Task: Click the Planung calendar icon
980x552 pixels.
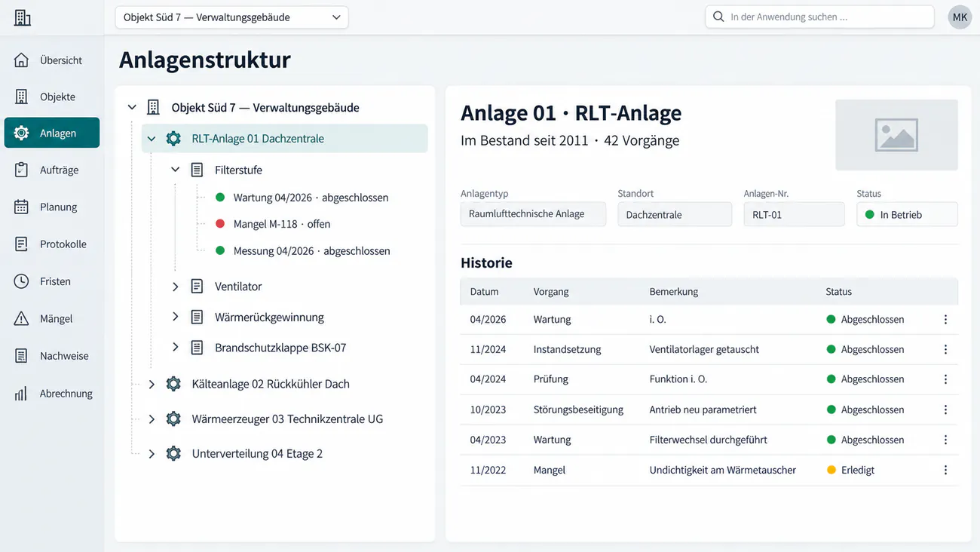Action: click(x=21, y=207)
